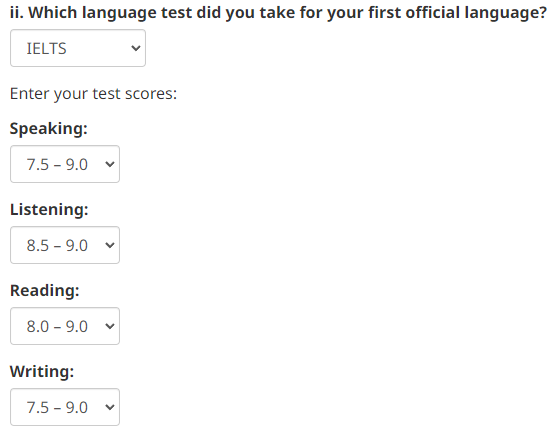
Task: Open the IELTS language test dropdown
Action: [78, 48]
